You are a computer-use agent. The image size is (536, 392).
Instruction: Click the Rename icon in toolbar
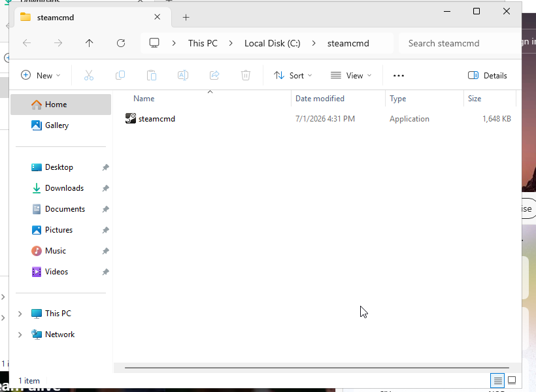(183, 75)
